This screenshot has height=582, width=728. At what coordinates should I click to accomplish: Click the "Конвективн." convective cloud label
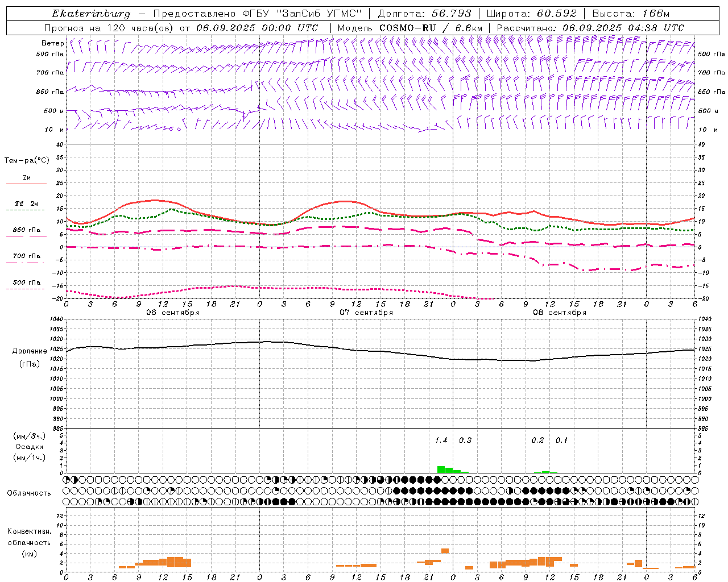(x=30, y=531)
